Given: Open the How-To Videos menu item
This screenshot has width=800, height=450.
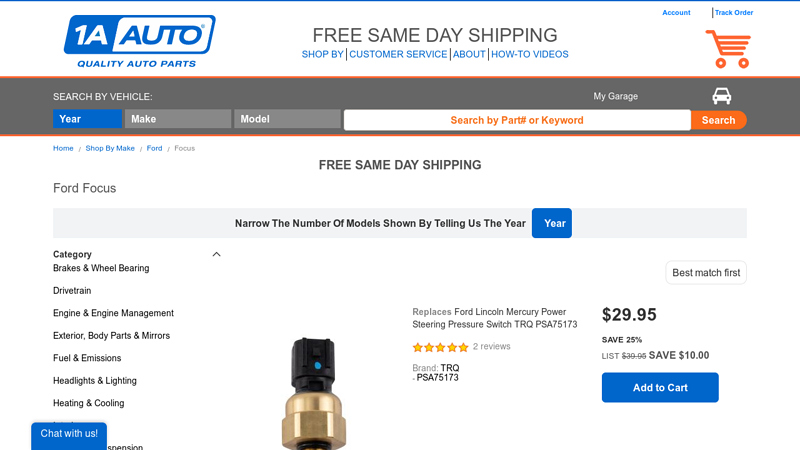Looking at the screenshot, I should point(529,54).
